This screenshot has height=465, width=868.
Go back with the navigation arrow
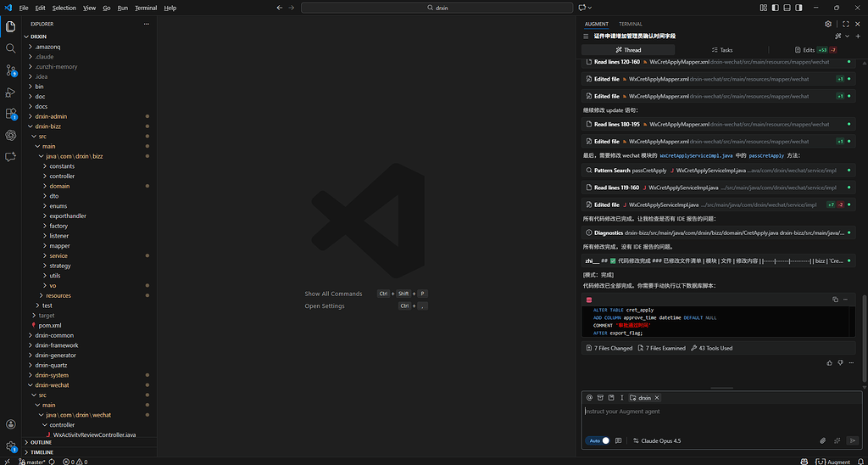279,8
